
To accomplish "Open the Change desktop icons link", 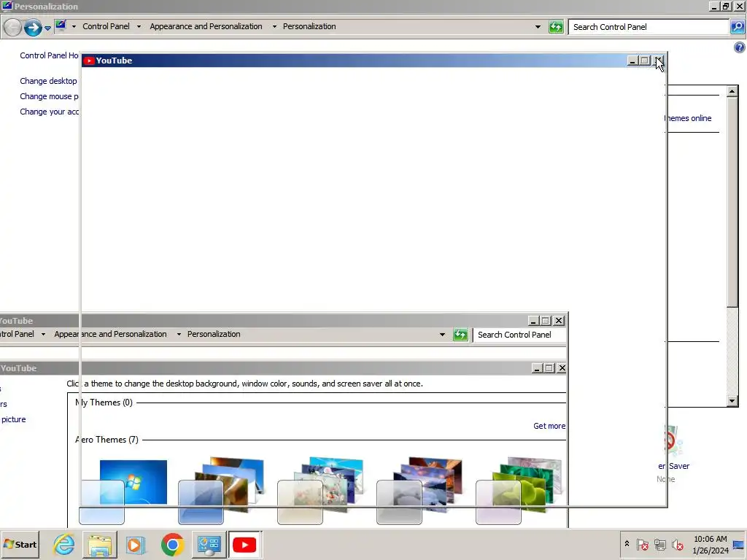I will click(48, 81).
